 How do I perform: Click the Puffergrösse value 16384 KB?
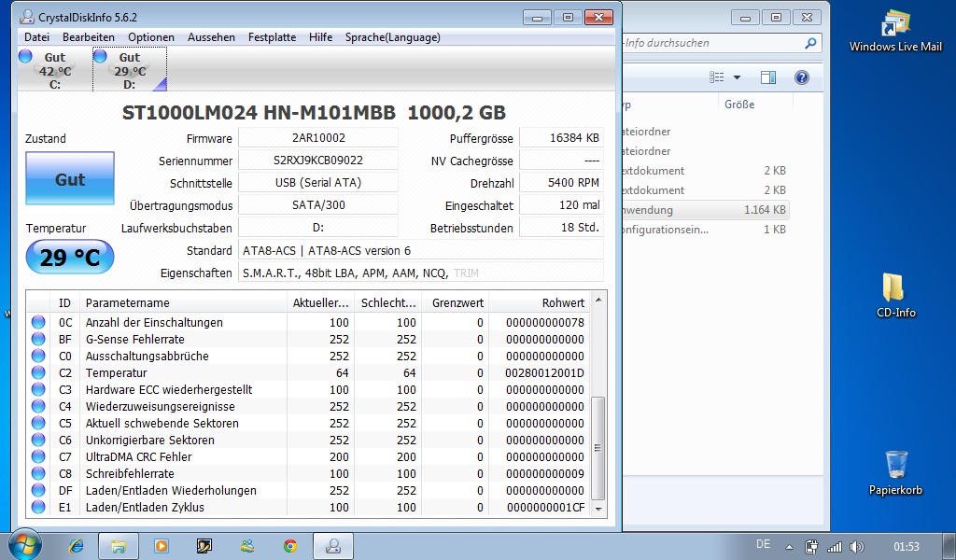[561, 138]
